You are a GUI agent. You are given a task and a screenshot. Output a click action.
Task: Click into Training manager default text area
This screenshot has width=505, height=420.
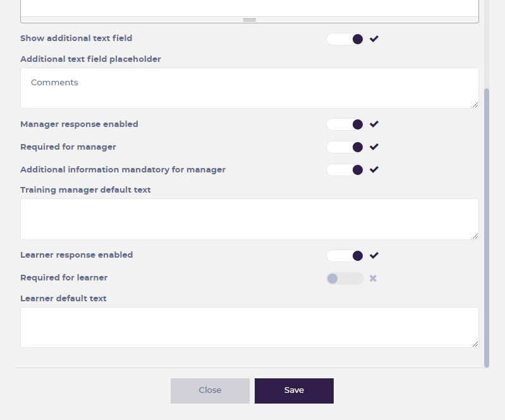tap(249, 219)
